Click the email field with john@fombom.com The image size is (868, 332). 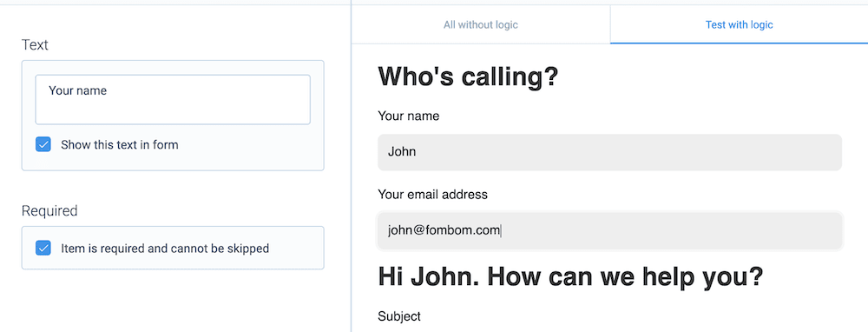pos(609,230)
